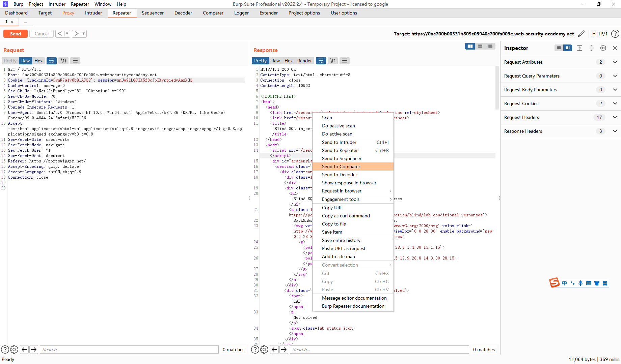Open the forward history dropdown arrow
Viewport: 621px width, 364px height.
click(84, 34)
